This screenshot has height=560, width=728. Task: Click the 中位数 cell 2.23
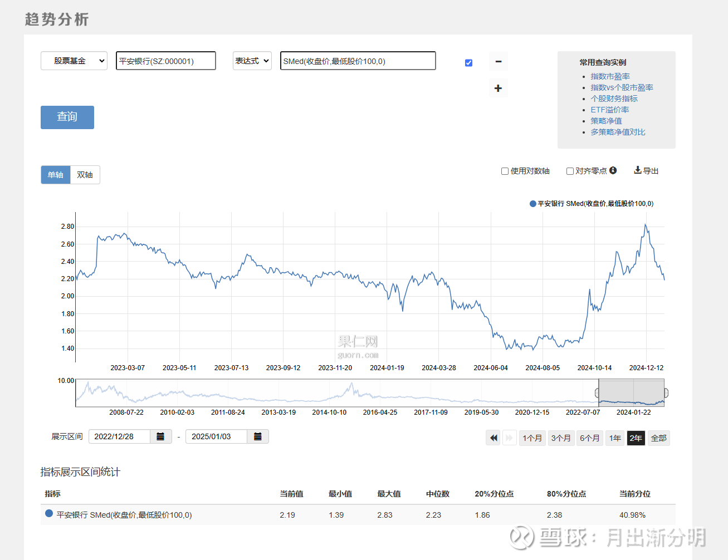(433, 515)
